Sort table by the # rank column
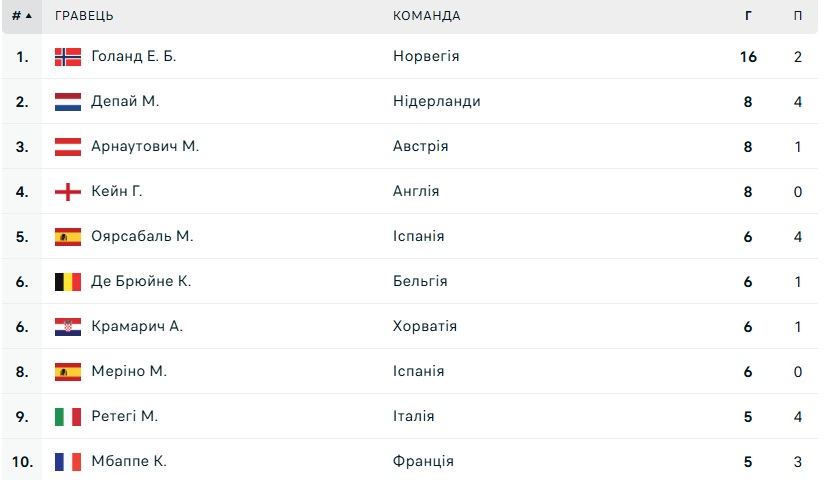This screenshot has width=825, height=480. pos(21,16)
